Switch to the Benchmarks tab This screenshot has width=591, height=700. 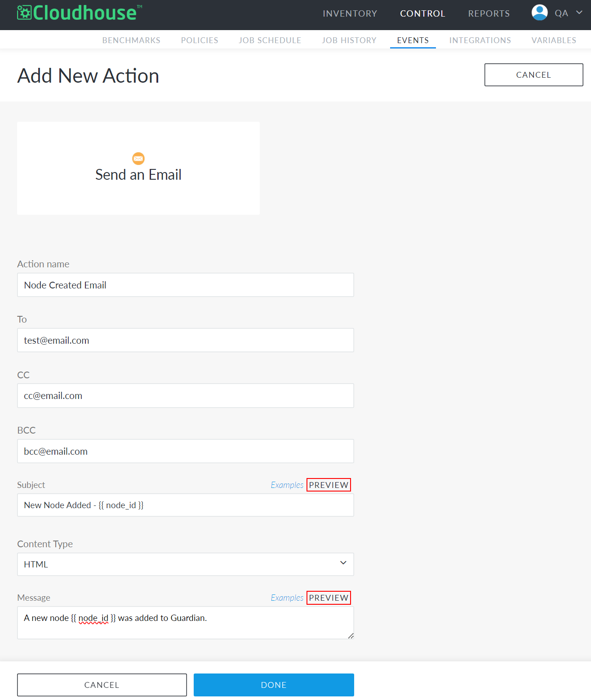[x=131, y=40]
